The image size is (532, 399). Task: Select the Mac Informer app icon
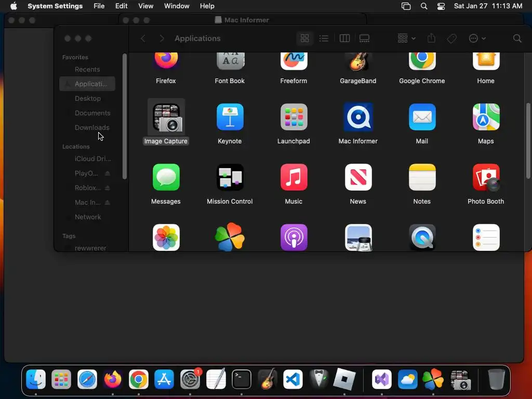[x=358, y=117]
